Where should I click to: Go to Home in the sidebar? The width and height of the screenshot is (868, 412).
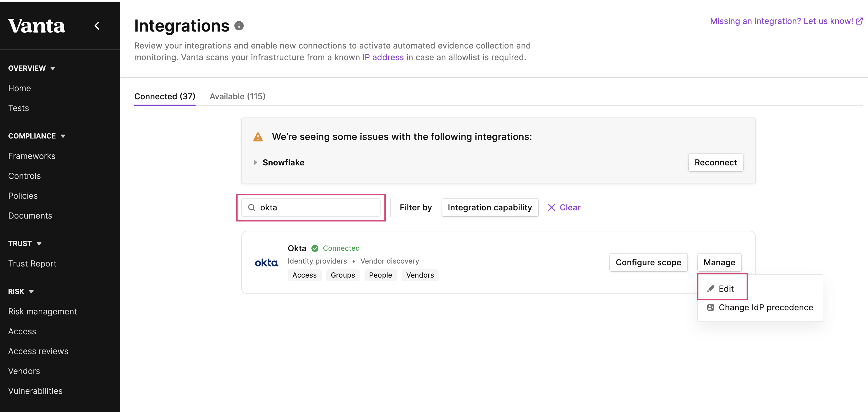pos(20,89)
